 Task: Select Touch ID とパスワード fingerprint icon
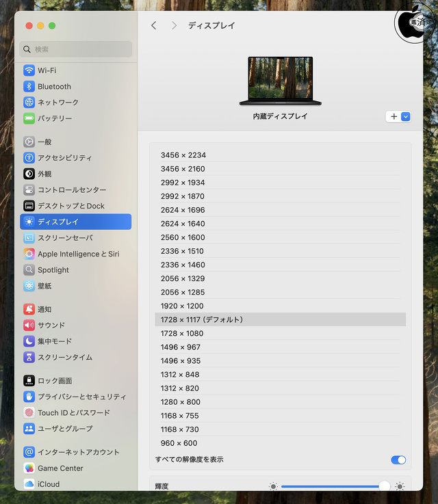coord(29,413)
